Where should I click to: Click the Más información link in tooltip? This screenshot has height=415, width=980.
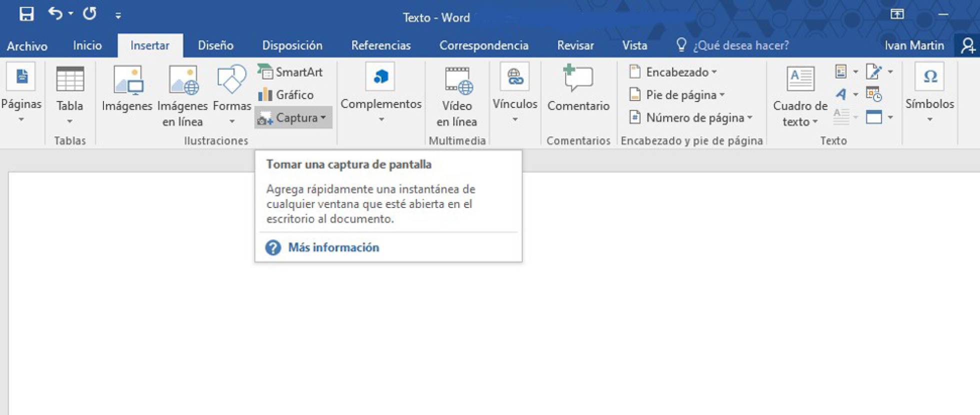pyautogui.click(x=333, y=247)
